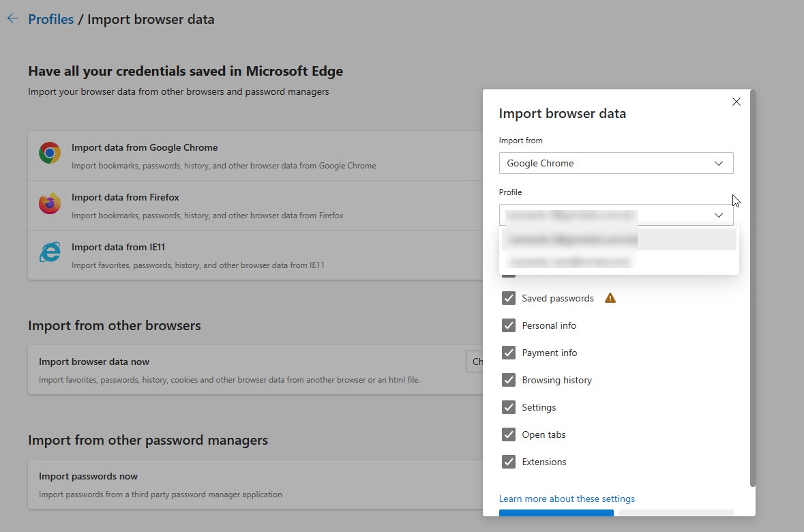Image resolution: width=804 pixels, height=532 pixels.
Task: Collapse the Profile dropdown via its chevron
Action: (x=719, y=215)
